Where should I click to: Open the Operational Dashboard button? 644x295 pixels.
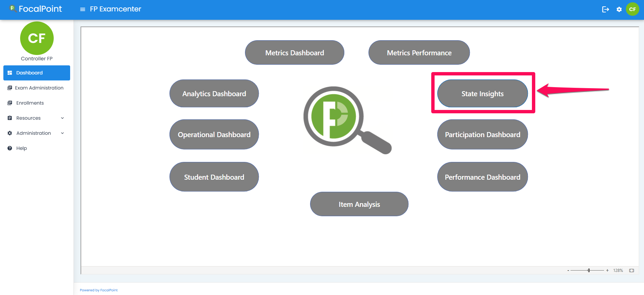pos(214,134)
